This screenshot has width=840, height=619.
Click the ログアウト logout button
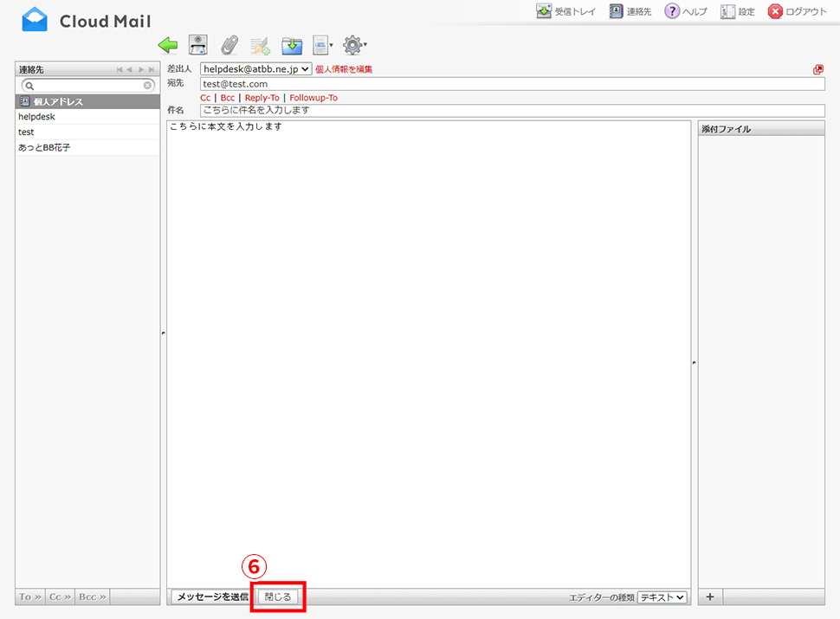click(x=798, y=11)
